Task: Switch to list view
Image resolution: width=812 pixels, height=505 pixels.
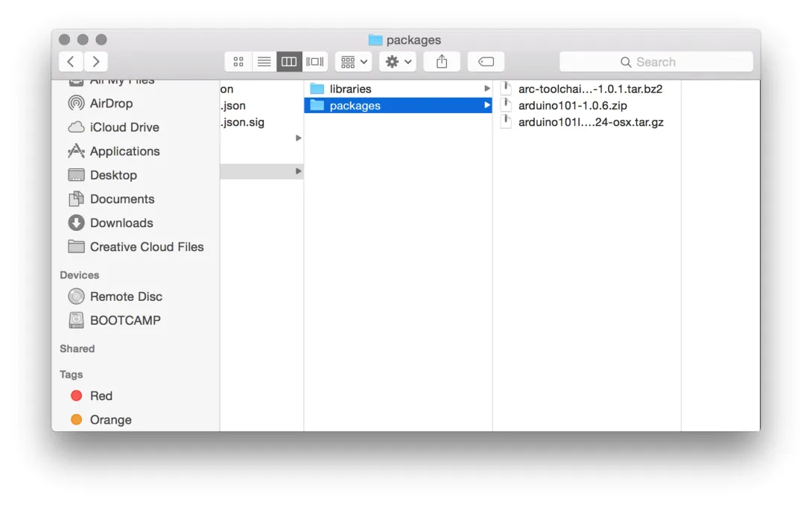Action: (264, 62)
